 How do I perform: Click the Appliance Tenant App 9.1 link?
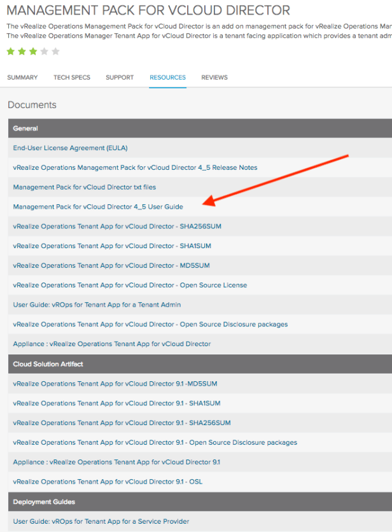(116, 462)
